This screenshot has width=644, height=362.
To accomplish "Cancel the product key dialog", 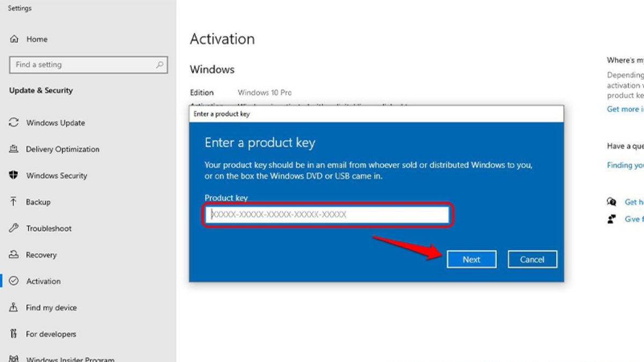I will (x=532, y=259).
